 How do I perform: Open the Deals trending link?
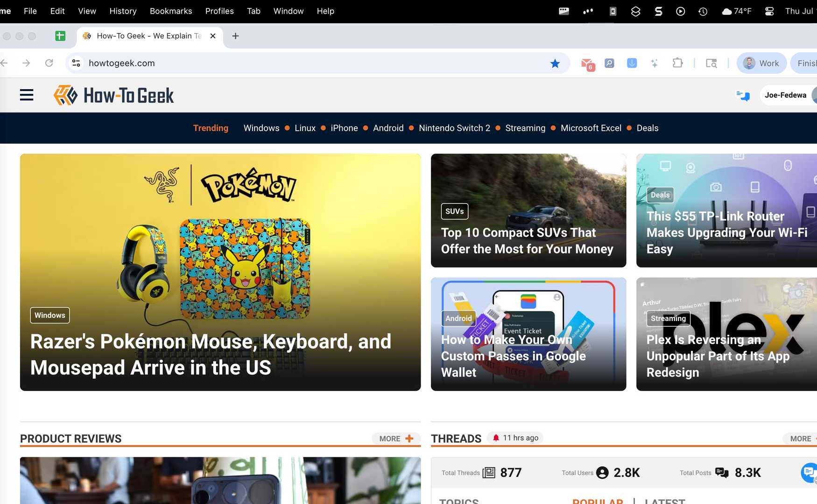[x=648, y=128]
